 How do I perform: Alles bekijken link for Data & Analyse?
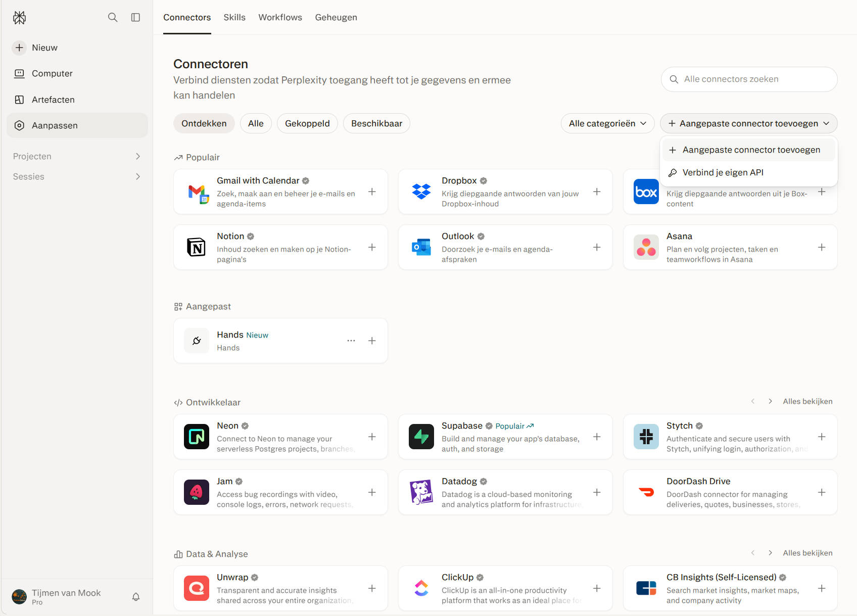[807, 553]
